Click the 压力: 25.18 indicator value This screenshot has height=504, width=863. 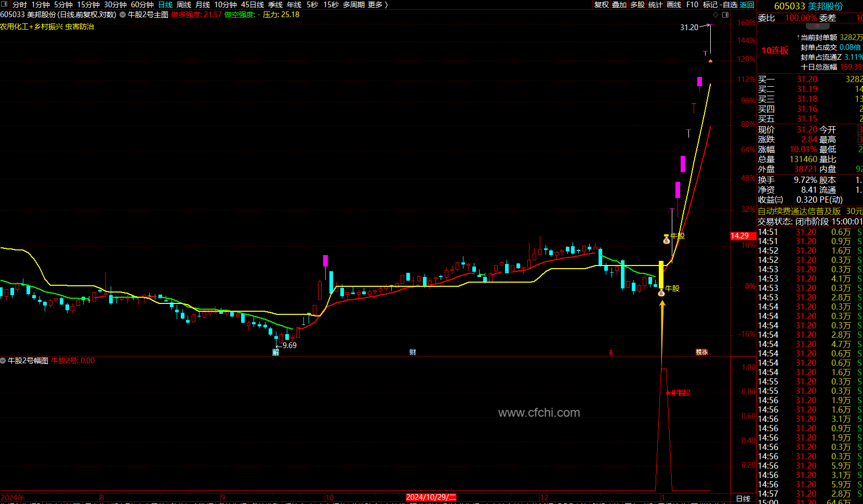281,15
